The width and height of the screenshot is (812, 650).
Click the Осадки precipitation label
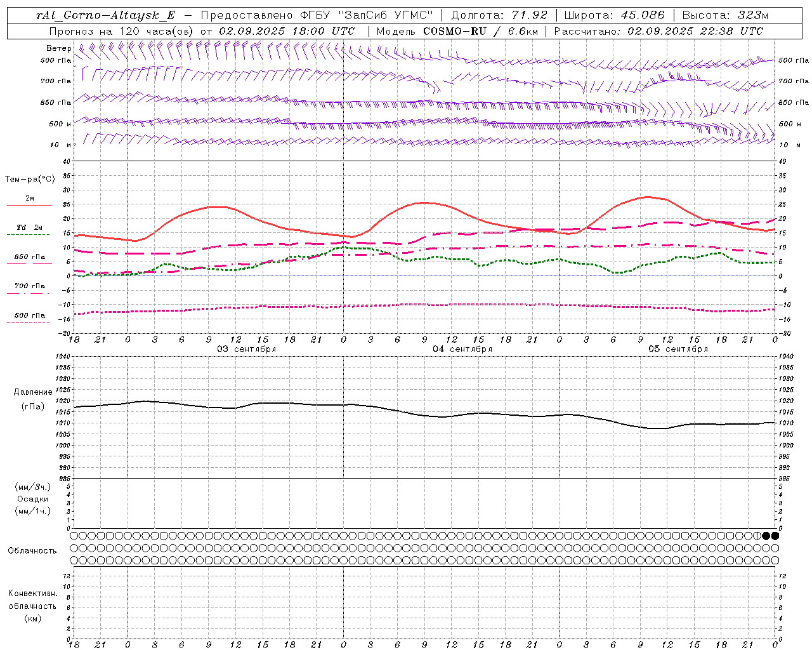point(33,499)
